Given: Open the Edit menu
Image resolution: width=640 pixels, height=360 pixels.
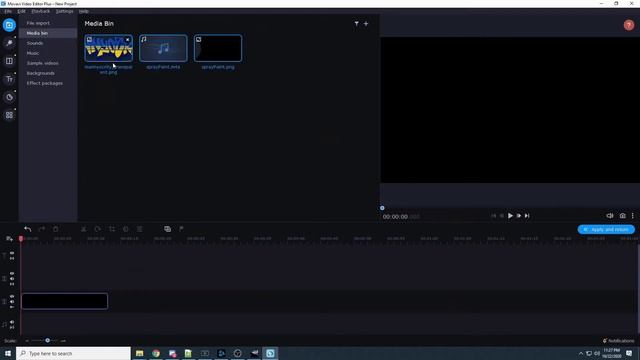Looking at the screenshot, I should (21, 11).
